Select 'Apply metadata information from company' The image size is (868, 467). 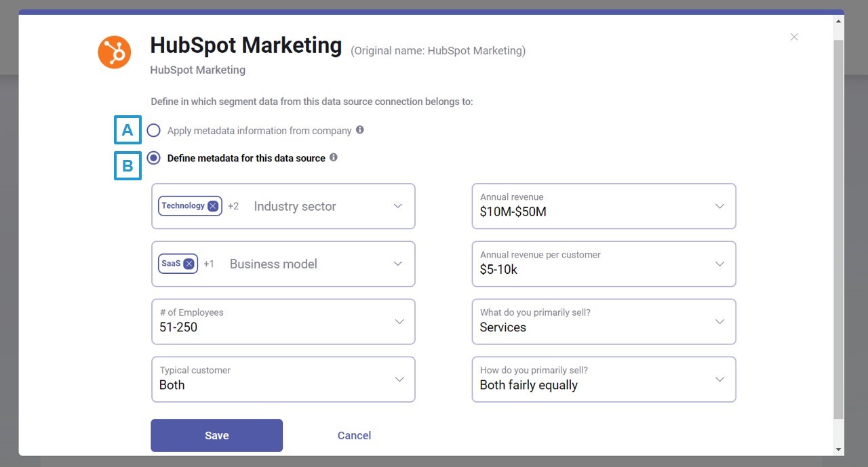153,130
